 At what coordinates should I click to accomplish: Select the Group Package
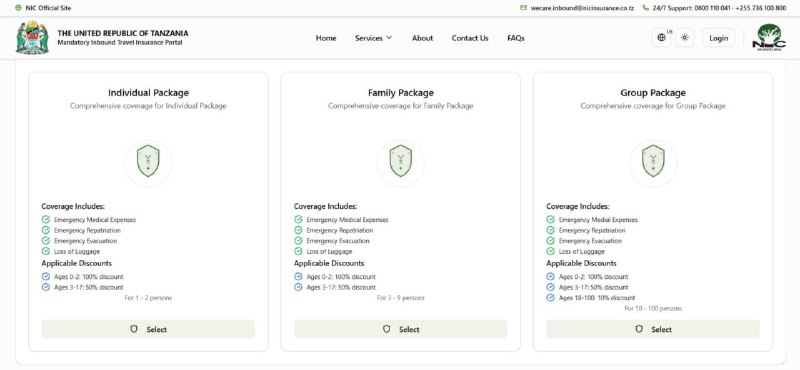click(653, 329)
